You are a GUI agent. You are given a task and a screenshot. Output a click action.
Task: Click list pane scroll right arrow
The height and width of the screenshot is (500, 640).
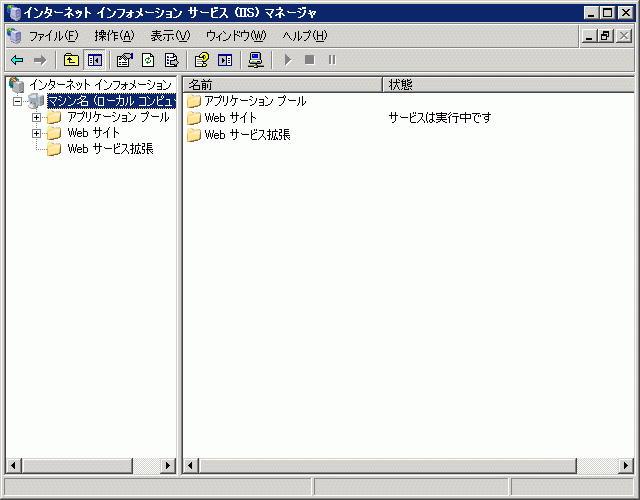pyautogui.click(x=626, y=465)
